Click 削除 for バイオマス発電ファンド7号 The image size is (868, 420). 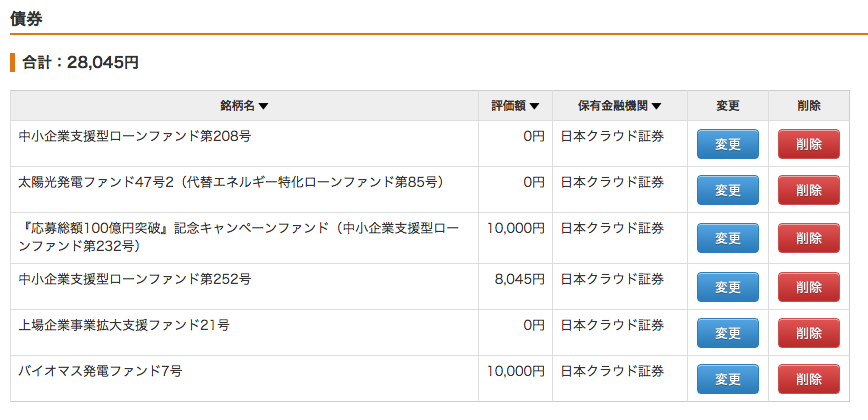(x=809, y=378)
